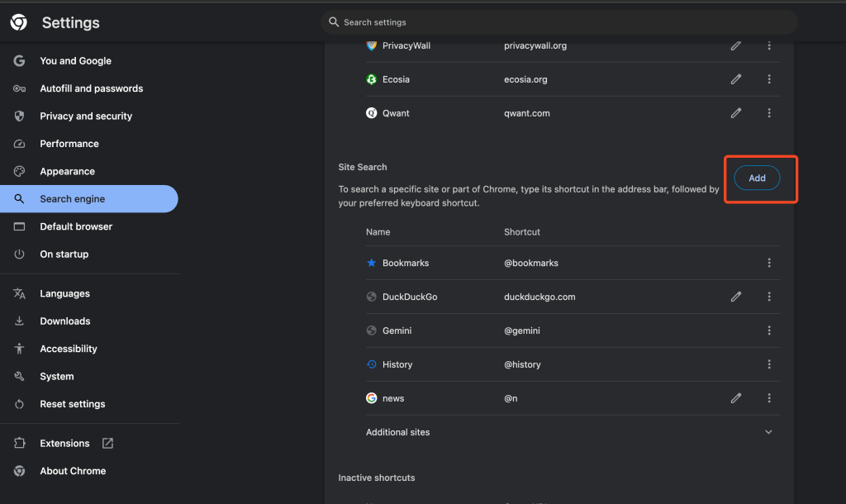
Task: Select Reset settings in sidebar
Action: 73,404
